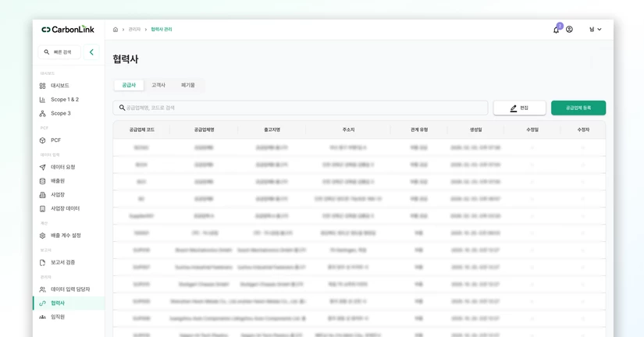Click the 관계 유형 column header

point(419,129)
